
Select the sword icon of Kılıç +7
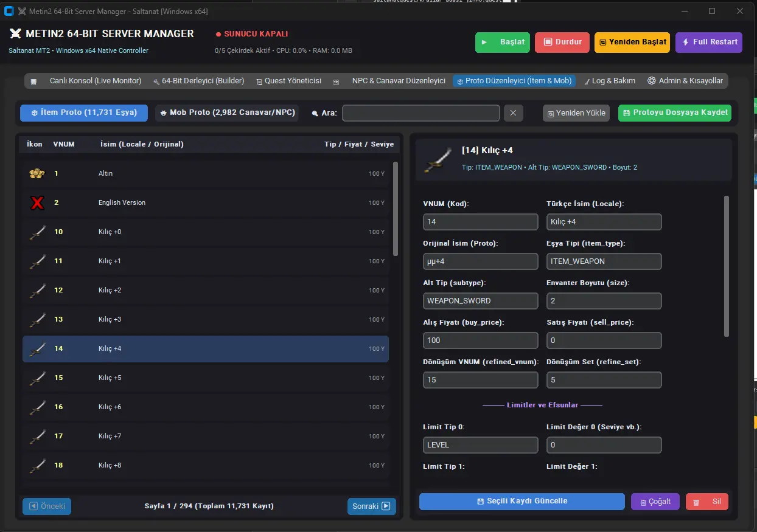click(x=37, y=437)
